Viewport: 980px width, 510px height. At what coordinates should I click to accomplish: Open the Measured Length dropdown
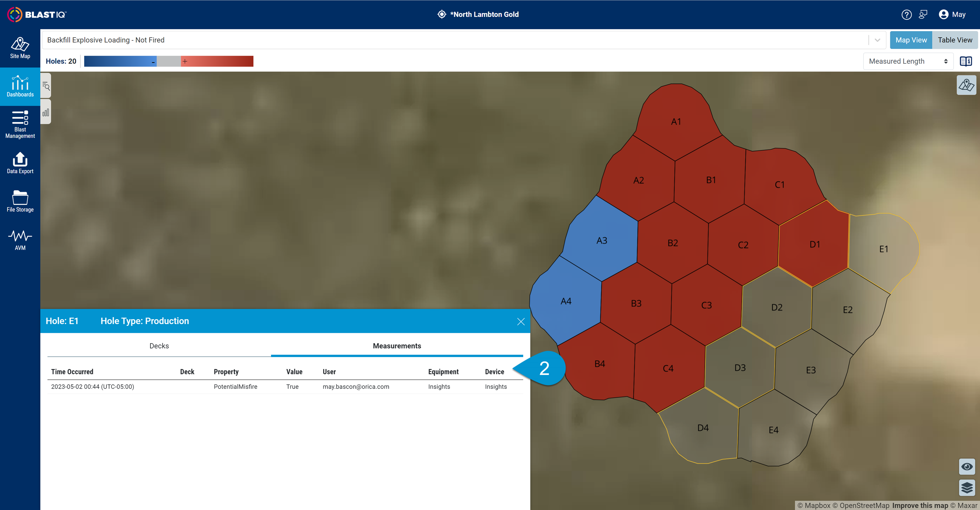coord(908,61)
